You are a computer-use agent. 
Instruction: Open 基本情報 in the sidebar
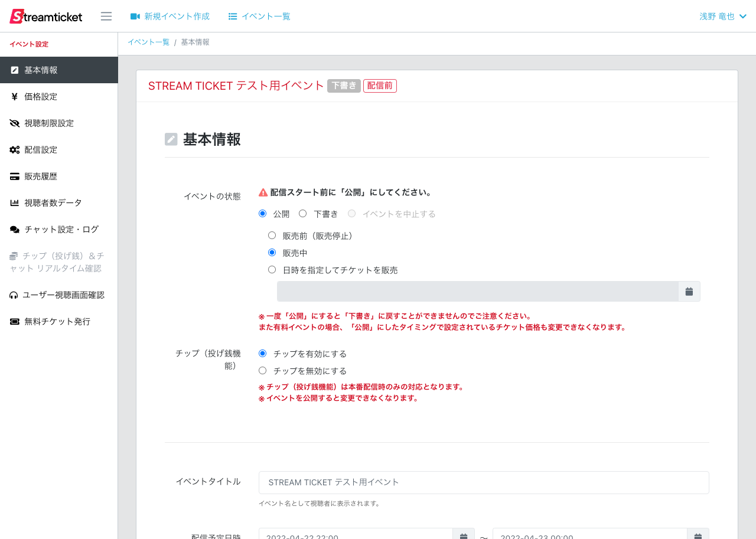pyautogui.click(x=59, y=70)
